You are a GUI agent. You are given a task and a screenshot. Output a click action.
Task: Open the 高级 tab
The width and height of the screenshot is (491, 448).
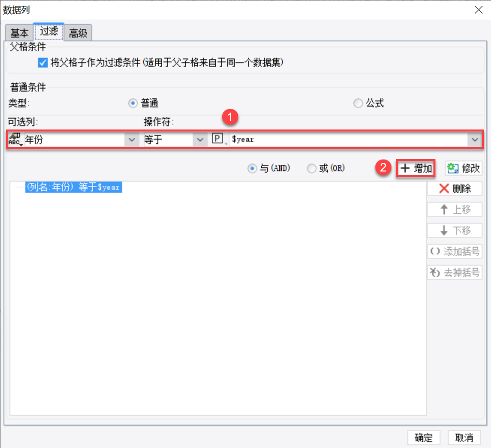click(x=78, y=32)
